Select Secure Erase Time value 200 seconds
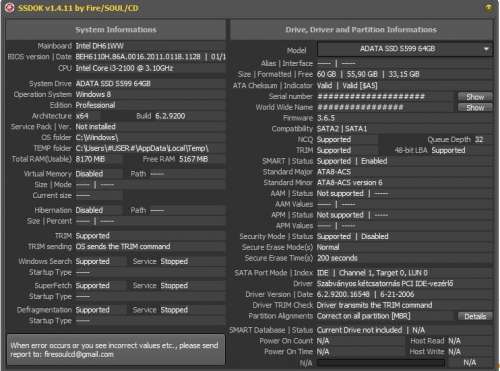Image resolution: width=500 pixels, height=371 pixels. (x=337, y=258)
